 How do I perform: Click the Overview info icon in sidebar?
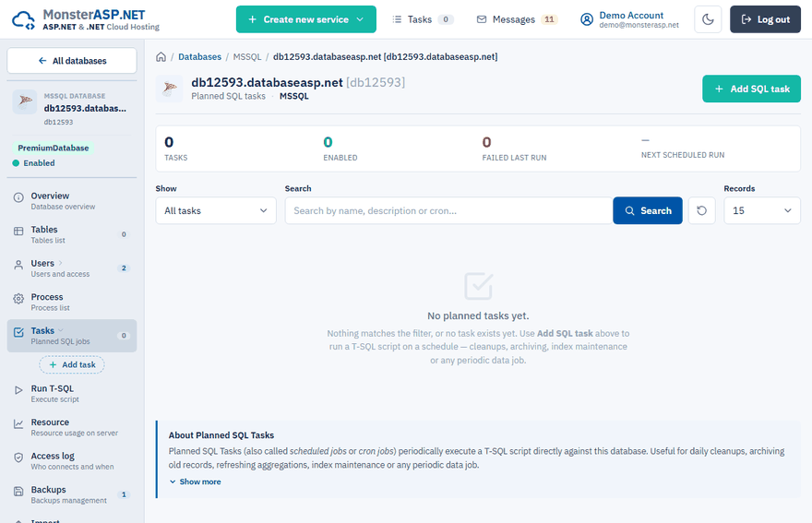[18, 197]
